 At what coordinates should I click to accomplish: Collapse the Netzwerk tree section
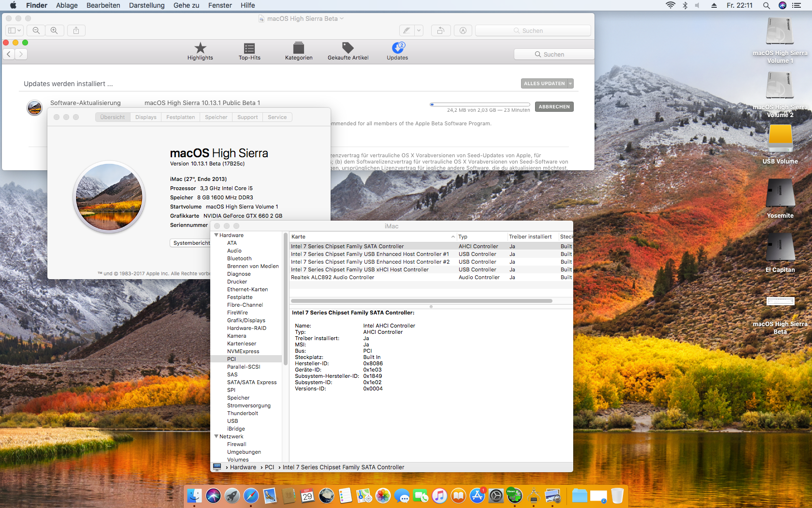tap(217, 436)
